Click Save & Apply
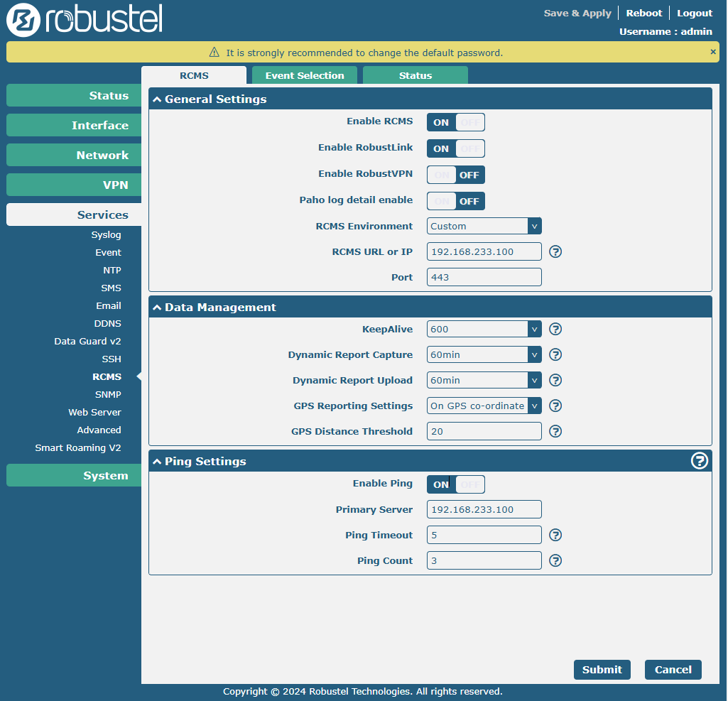Viewport: 728px width, 701px height. coord(577,13)
